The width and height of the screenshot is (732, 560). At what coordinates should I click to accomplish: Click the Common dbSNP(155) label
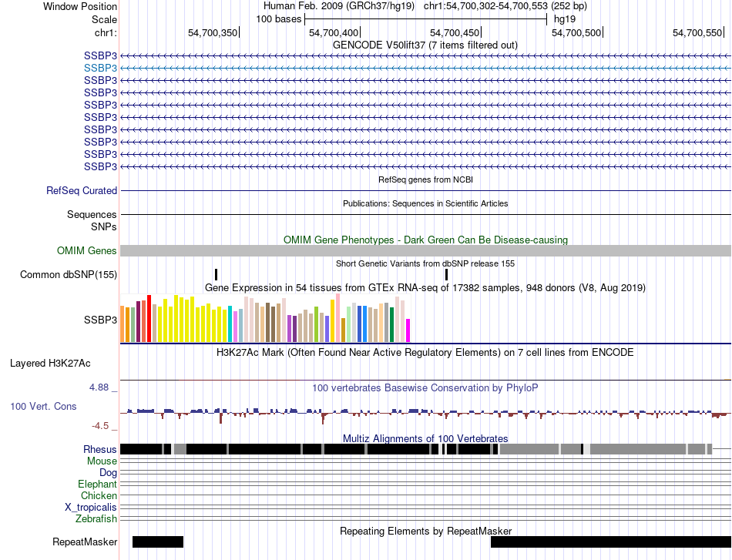click(69, 275)
